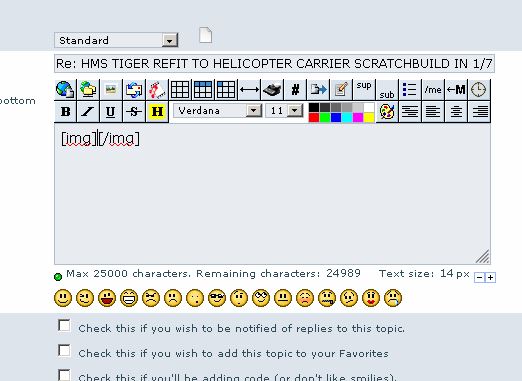Apply italic formatting to text
This screenshot has height=381, width=522.
(x=88, y=111)
